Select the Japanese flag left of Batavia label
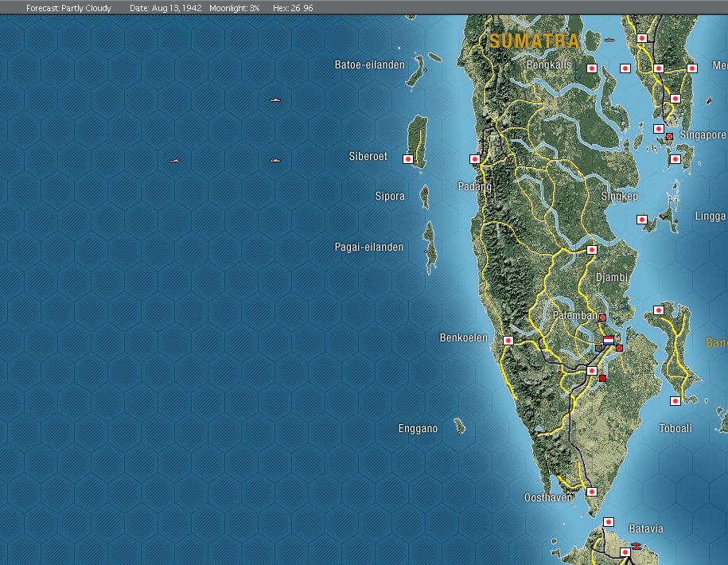 (x=608, y=522)
